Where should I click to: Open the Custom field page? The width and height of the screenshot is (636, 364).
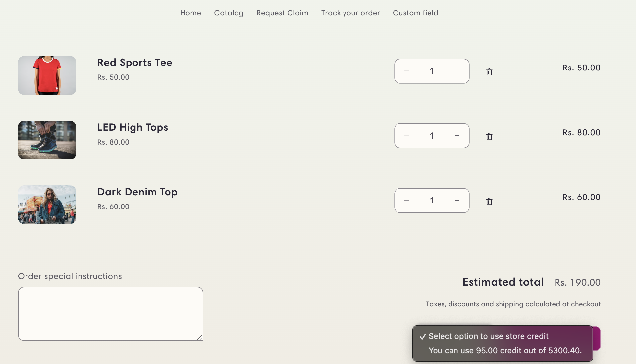pyautogui.click(x=415, y=13)
